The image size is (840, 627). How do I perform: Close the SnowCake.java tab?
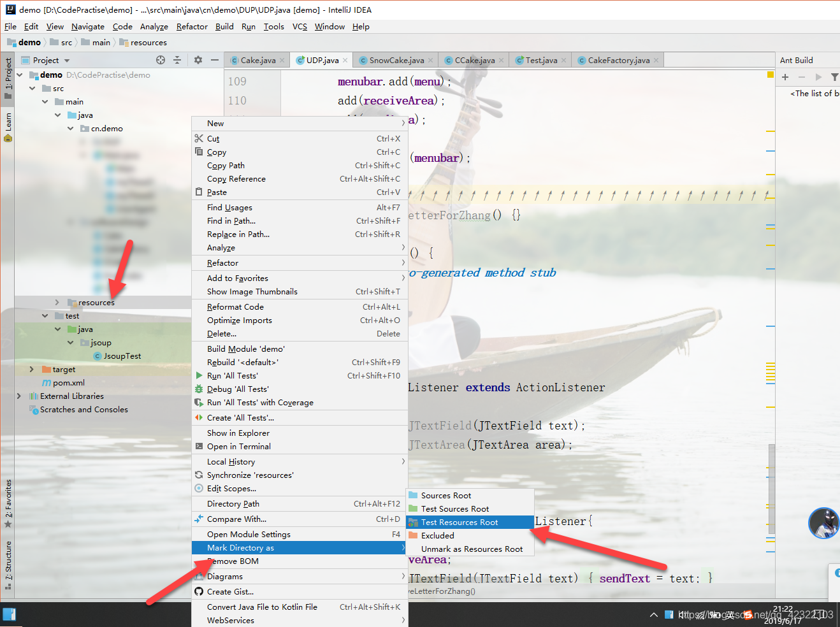[x=431, y=60]
